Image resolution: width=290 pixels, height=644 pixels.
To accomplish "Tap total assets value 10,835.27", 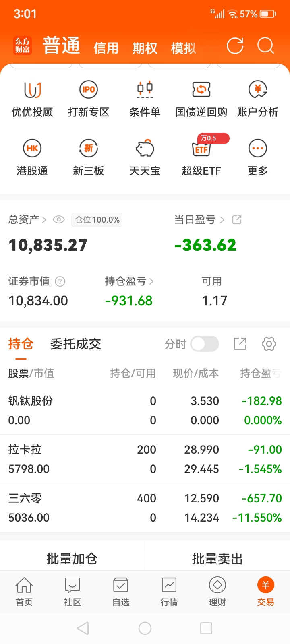I will pyautogui.click(x=48, y=245).
